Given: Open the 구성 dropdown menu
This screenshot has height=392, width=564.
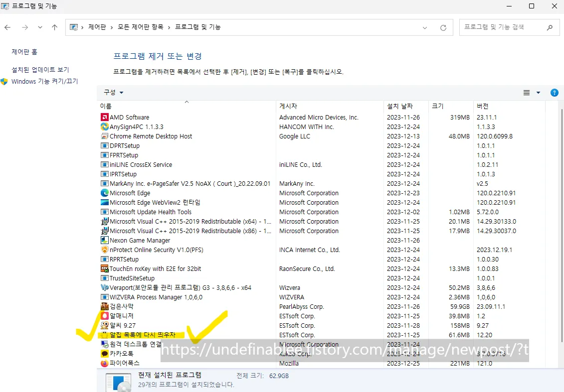Looking at the screenshot, I should (113, 92).
